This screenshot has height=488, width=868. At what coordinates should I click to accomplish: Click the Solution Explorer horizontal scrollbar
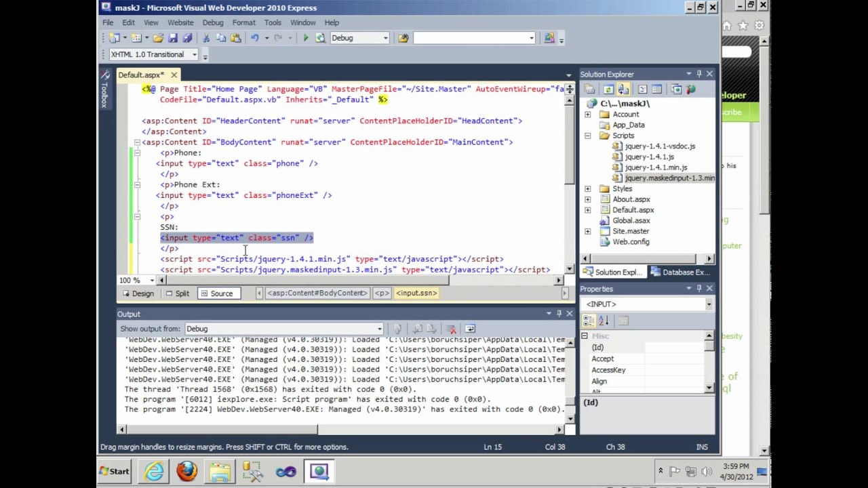pyautogui.click(x=648, y=258)
